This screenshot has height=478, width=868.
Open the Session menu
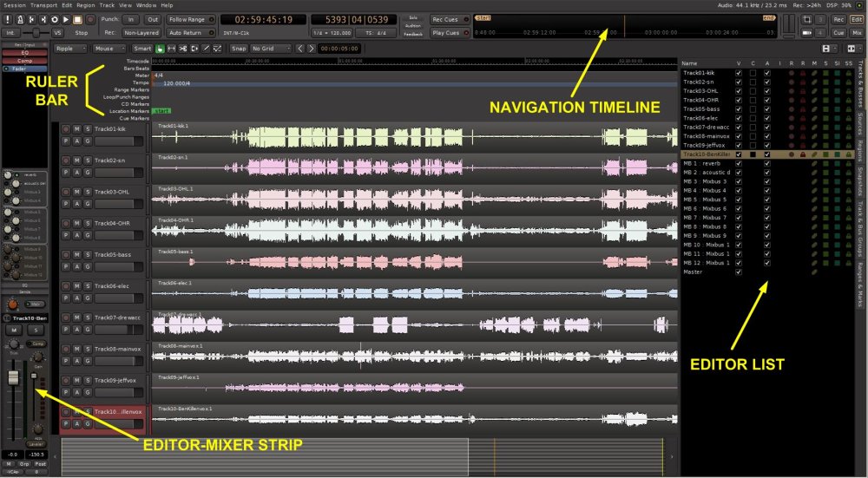coord(15,5)
